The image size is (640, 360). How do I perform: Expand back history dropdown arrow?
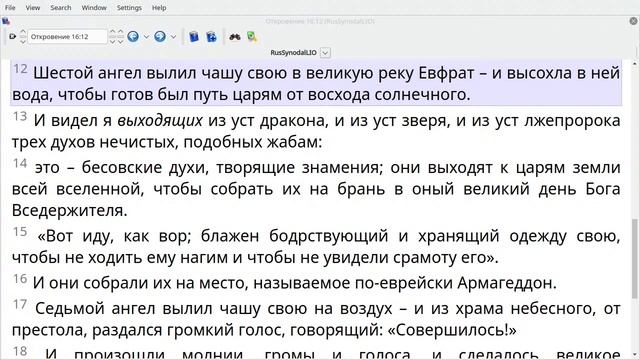pyautogui.click(x=146, y=37)
